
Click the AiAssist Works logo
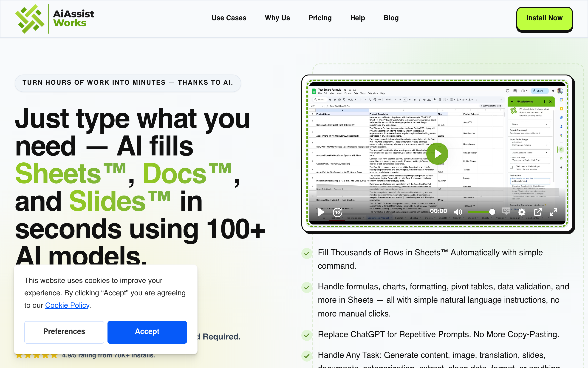[x=55, y=19]
